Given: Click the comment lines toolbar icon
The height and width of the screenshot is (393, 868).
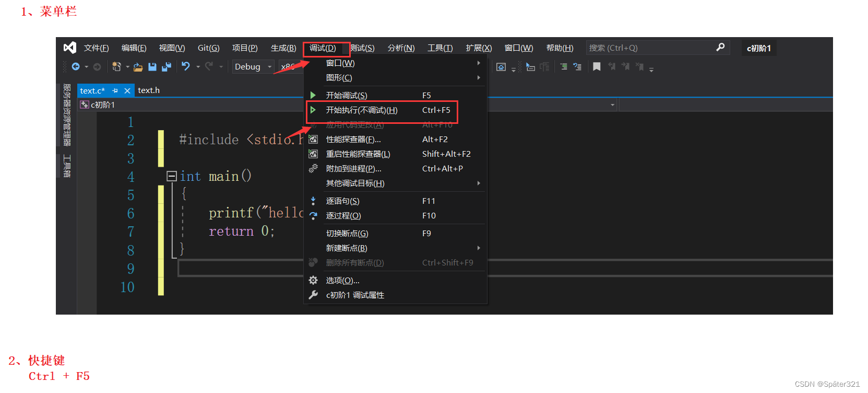Looking at the screenshot, I should pyautogui.click(x=564, y=66).
